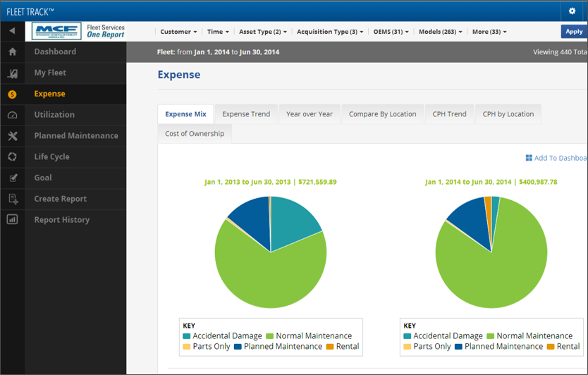The image size is (588, 375).
Task: Click the My Fleet forklift icon
Action: coord(12,73)
